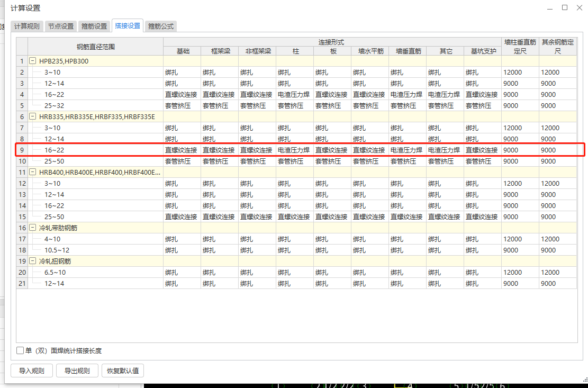588x388 pixels.
Task: Select the 16~22 range in row 14
Action: (x=96, y=205)
